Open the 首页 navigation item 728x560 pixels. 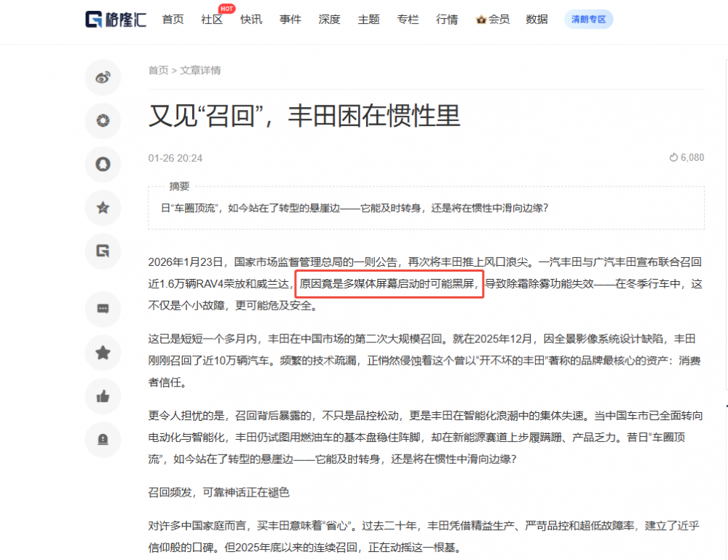(173, 20)
